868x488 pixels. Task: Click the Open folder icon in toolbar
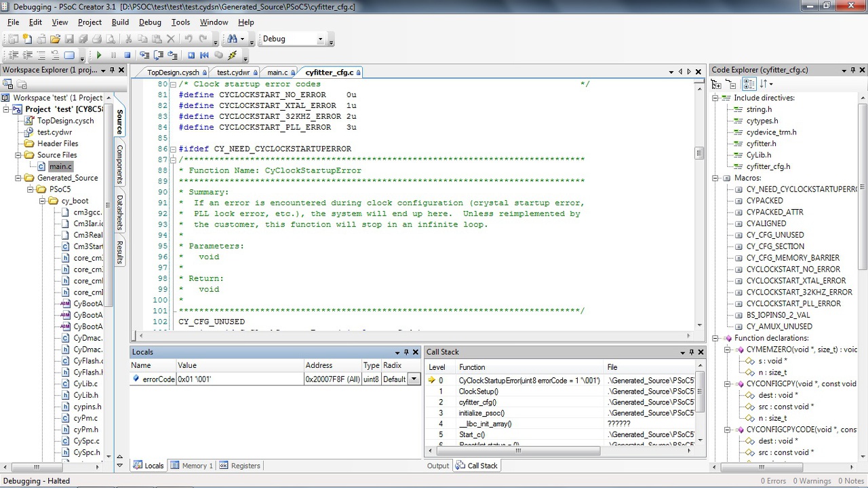pyautogui.click(x=56, y=39)
